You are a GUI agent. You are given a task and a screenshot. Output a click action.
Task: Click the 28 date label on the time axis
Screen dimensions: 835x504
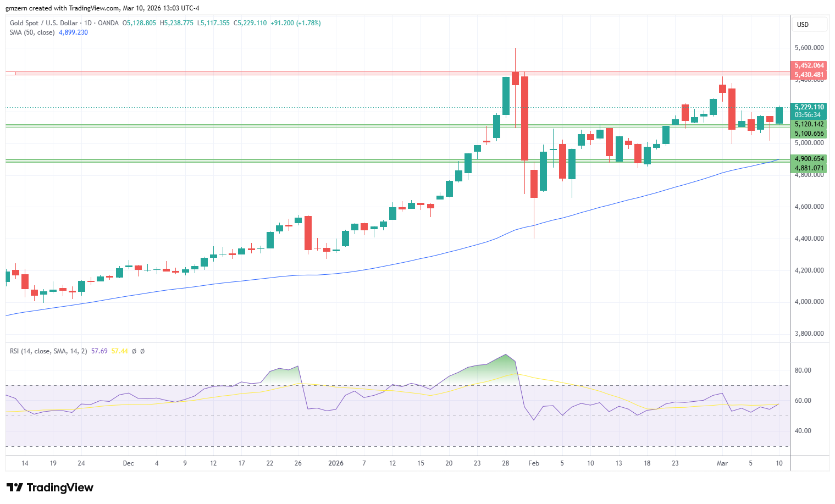pyautogui.click(x=506, y=463)
